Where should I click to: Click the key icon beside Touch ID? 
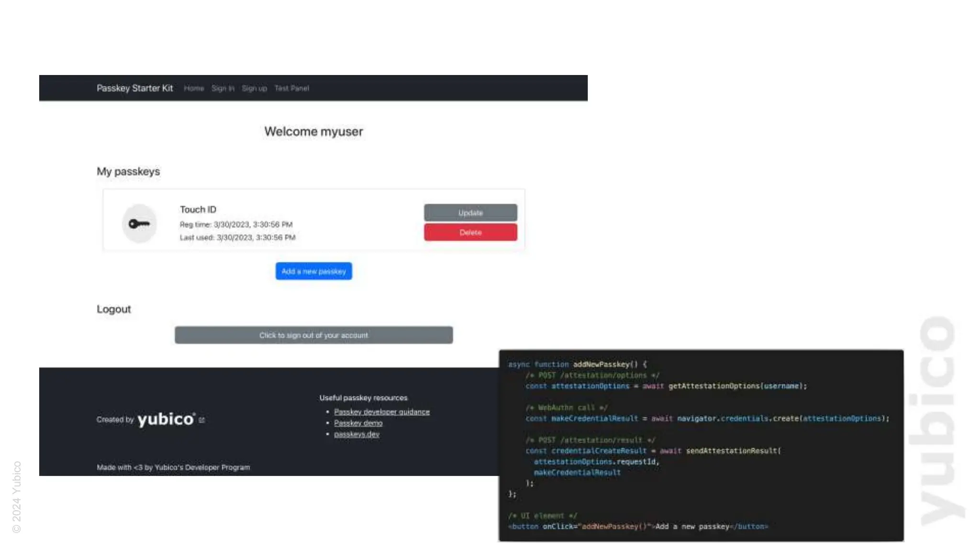point(139,223)
